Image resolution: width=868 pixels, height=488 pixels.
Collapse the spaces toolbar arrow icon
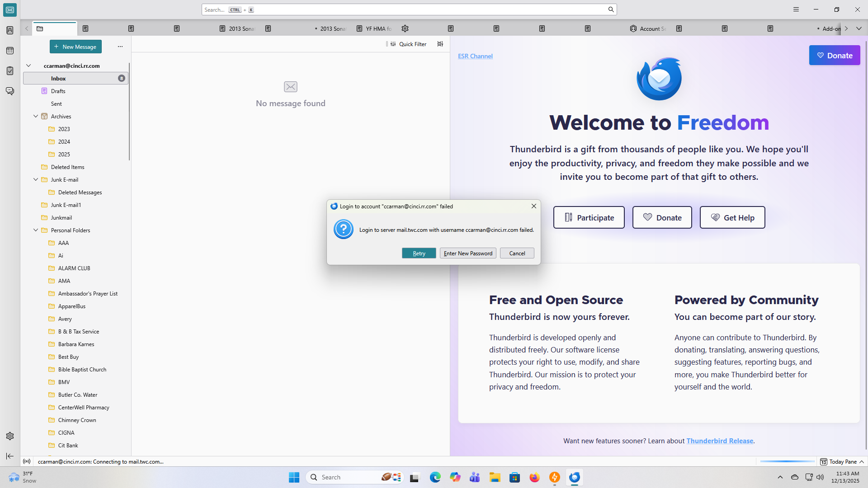(10, 456)
